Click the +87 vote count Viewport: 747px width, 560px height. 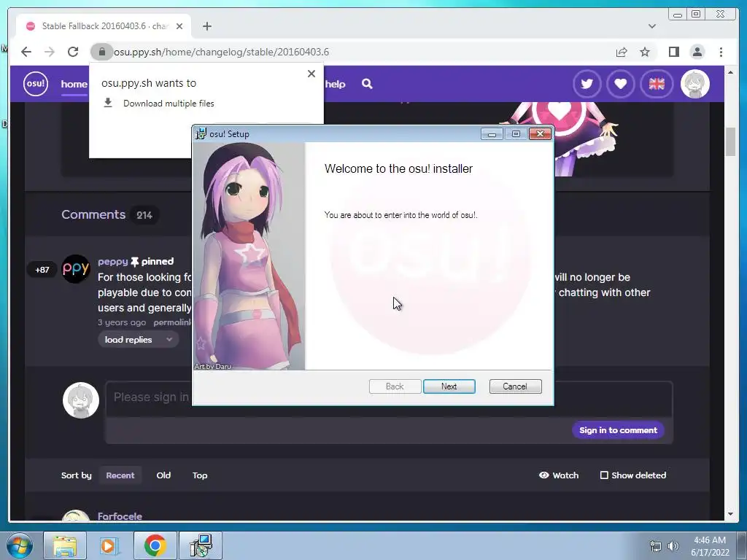(42, 270)
